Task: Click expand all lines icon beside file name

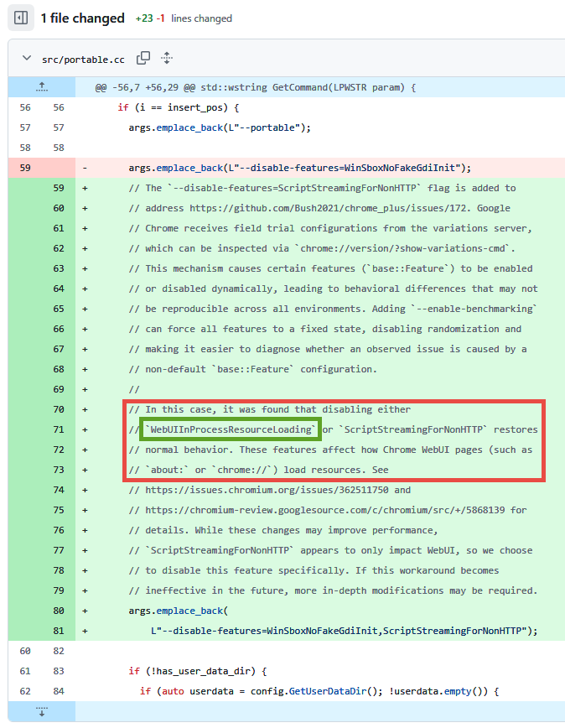Action: (167, 58)
